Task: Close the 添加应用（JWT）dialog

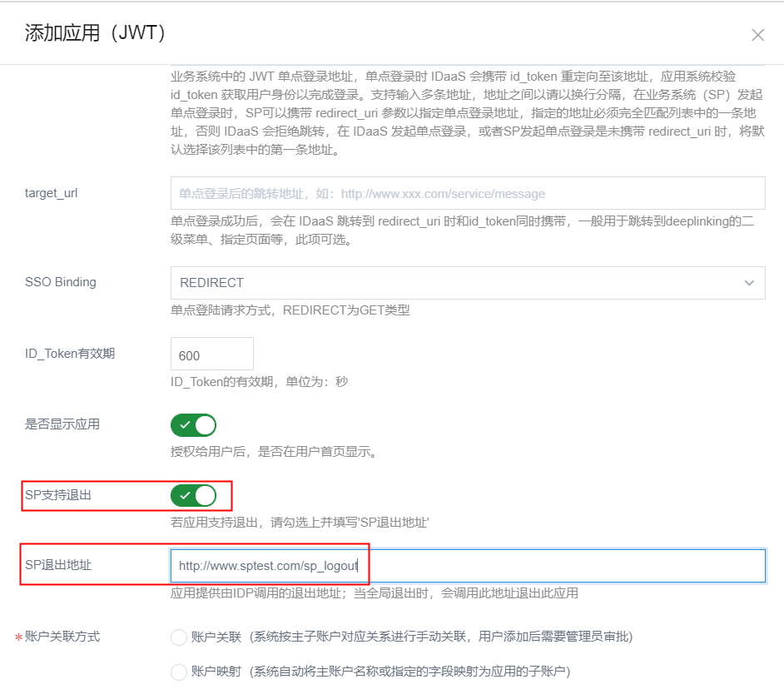Action: pyautogui.click(x=757, y=35)
